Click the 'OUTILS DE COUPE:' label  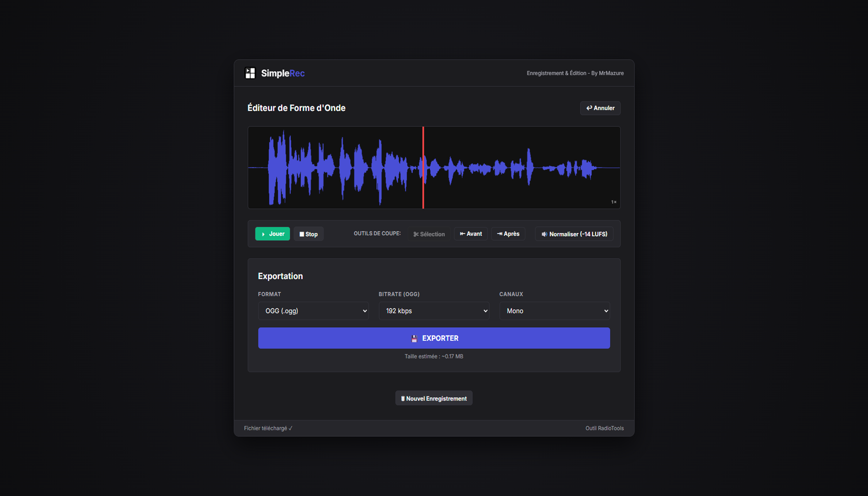[x=377, y=233]
